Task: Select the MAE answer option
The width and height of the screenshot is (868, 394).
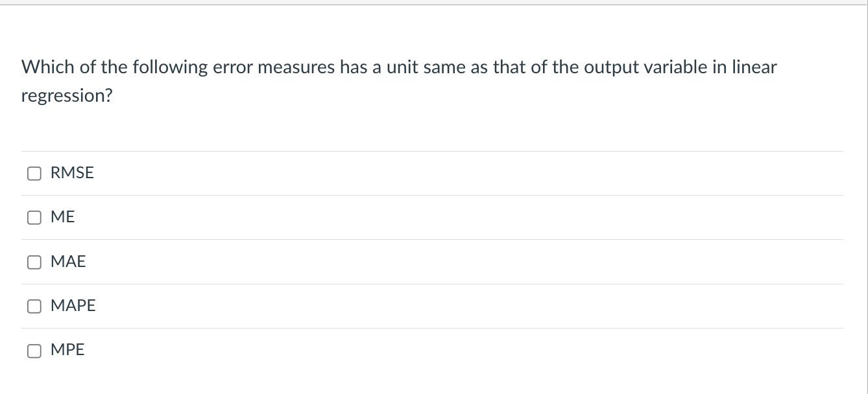Action: tap(34, 262)
